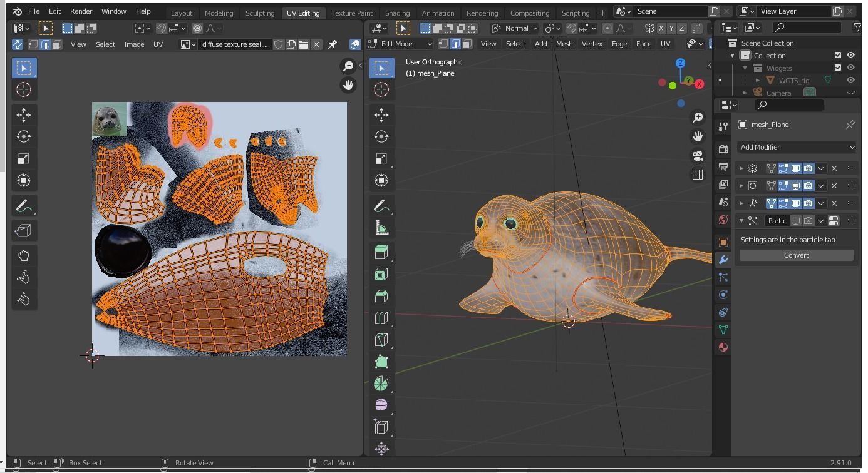Open Particle properties tab
Viewport: 868px width, 473px height.
pyautogui.click(x=723, y=277)
